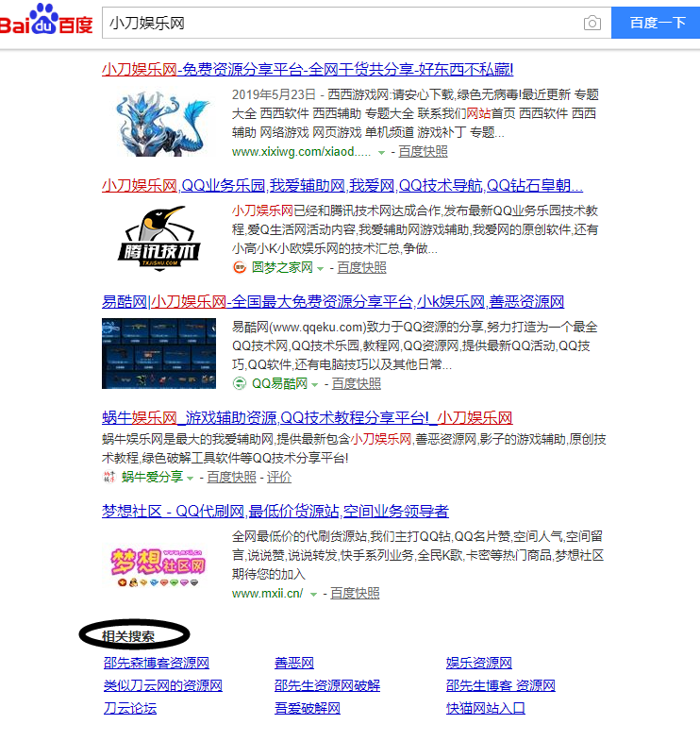The width and height of the screenshot is (700, 741).
Task: Expand dropdown arrow next to www.mxii.cn
Action: coord(313,595)
